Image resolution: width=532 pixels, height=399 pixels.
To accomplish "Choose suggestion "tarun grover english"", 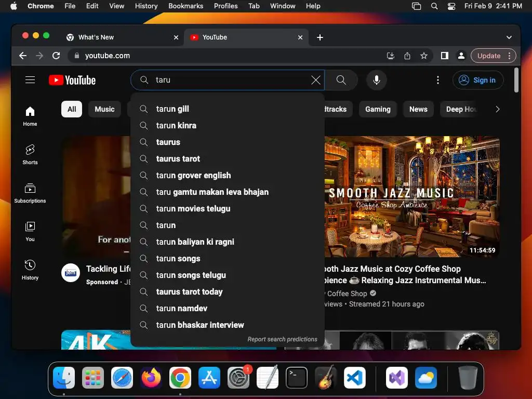I will point(228,176).
